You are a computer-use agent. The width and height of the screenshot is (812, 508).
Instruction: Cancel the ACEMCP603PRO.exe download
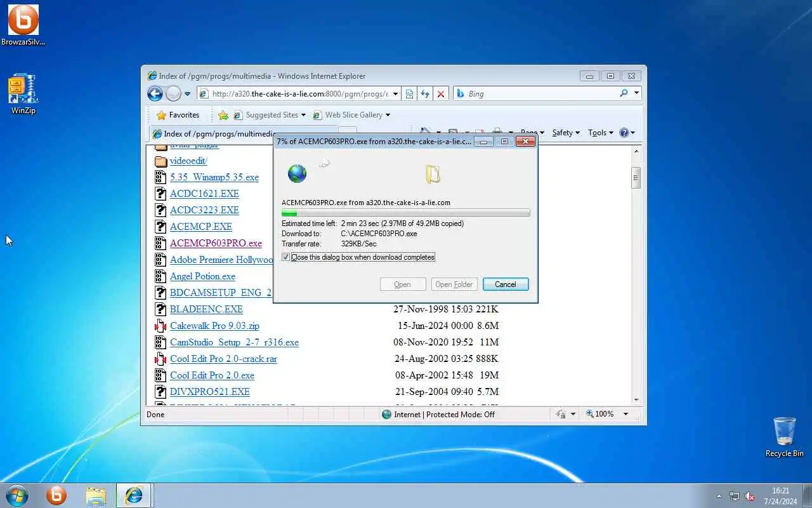point(506,284)
